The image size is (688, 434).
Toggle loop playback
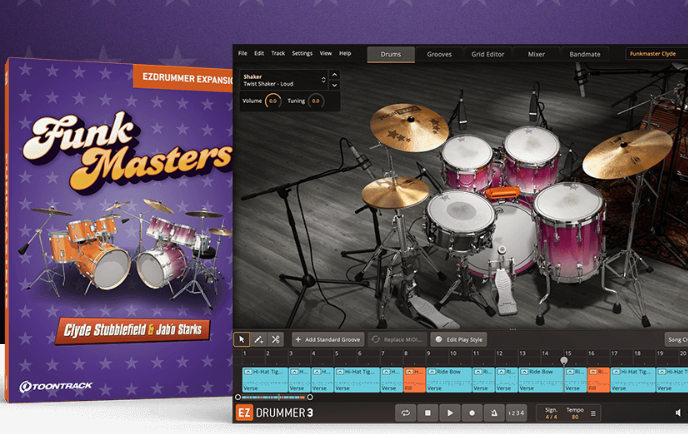405,413
